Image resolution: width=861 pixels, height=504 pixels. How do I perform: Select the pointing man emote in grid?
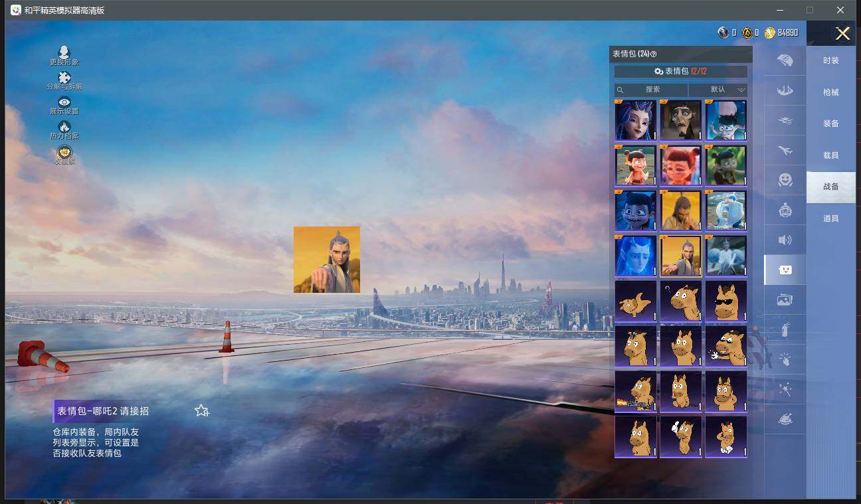click(681, 256)
